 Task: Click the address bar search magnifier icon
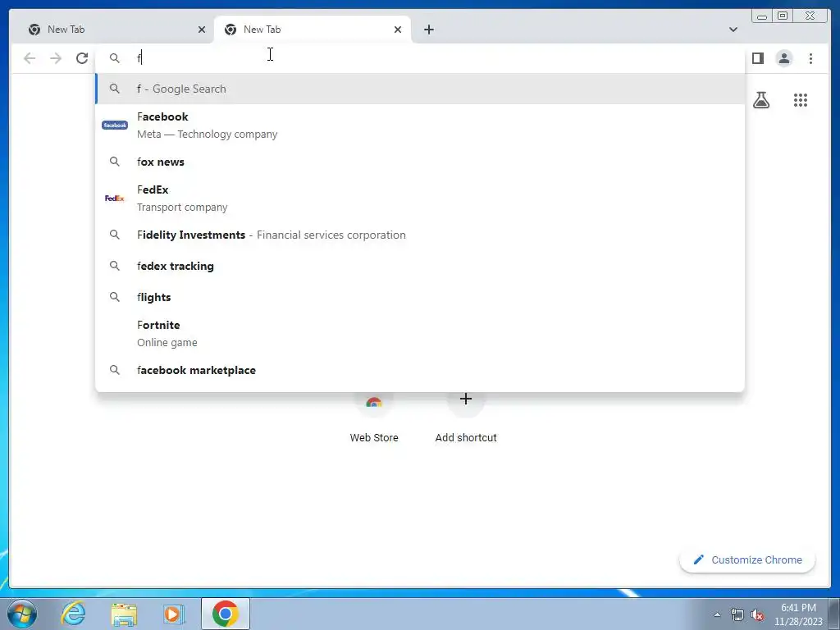[115, 58]
